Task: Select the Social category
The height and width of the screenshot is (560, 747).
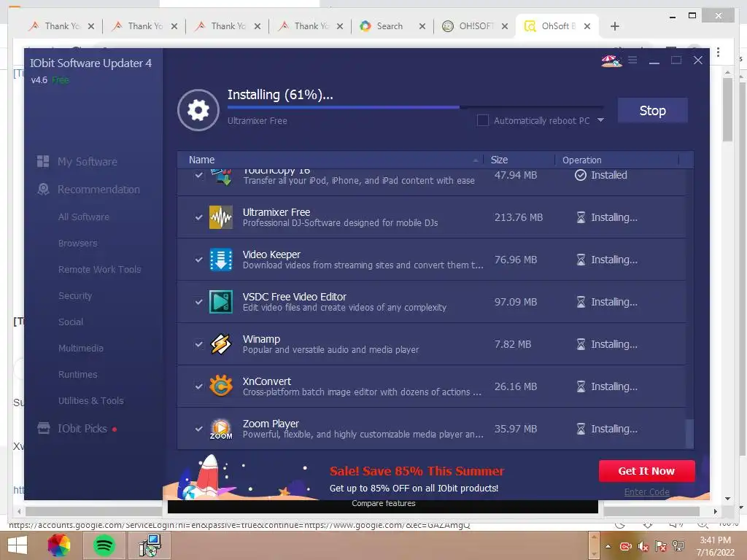Action: point(71,322)
